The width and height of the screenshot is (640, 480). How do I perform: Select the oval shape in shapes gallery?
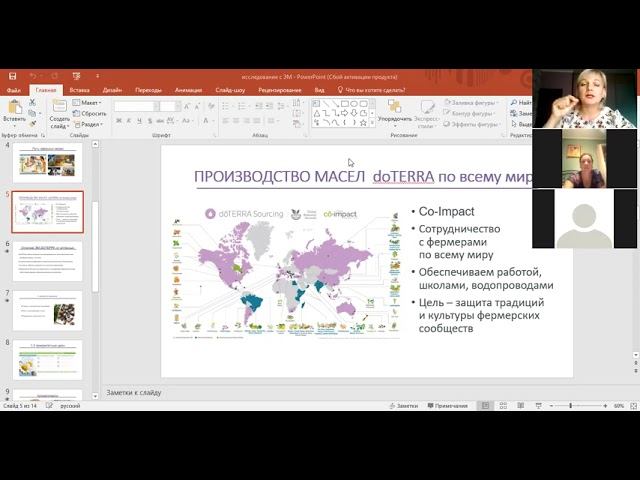point(354,104)
